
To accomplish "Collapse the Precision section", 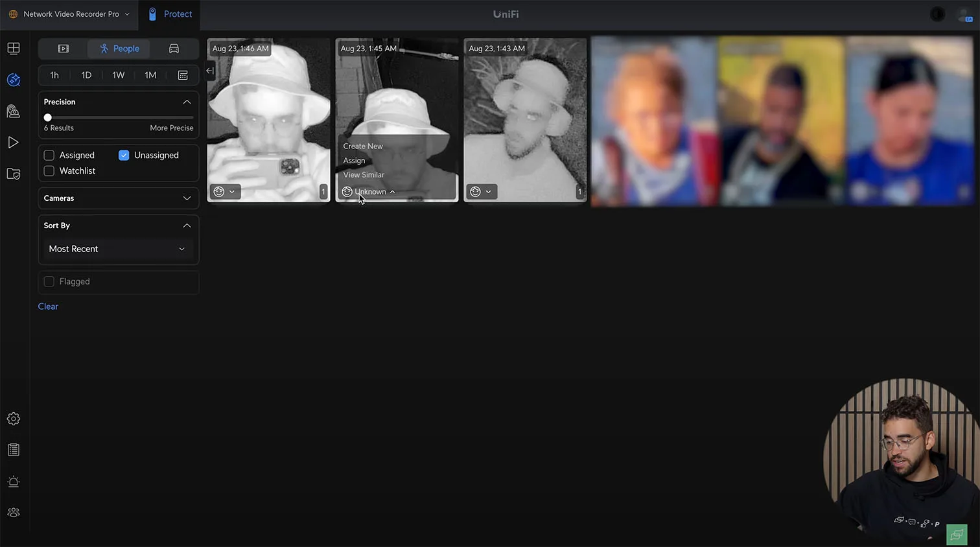I will (x=187, y=102).
